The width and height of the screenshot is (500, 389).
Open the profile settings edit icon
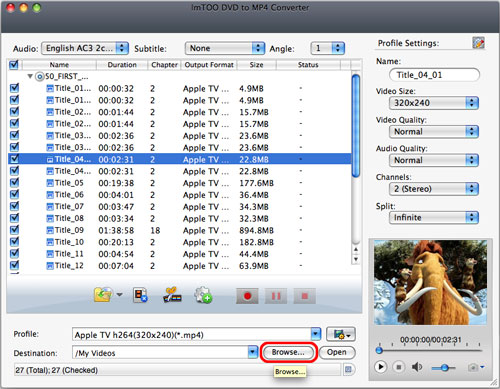[x=478, y=43]
